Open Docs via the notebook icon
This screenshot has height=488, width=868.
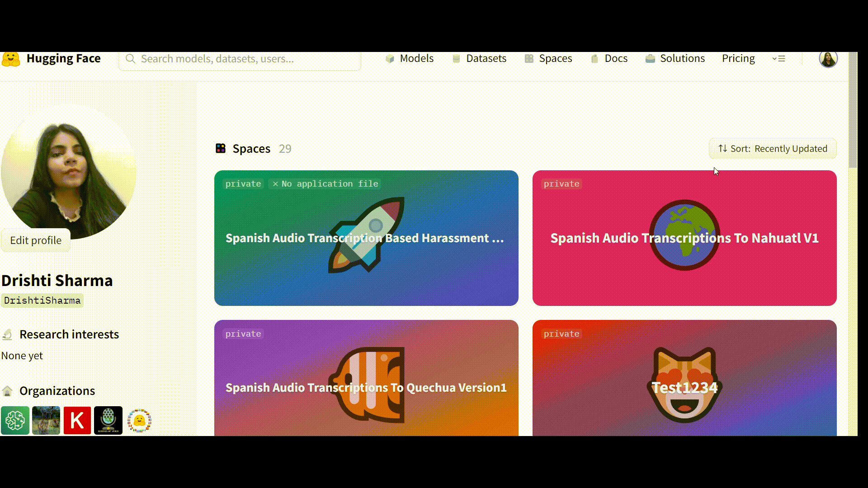(594, 58)
